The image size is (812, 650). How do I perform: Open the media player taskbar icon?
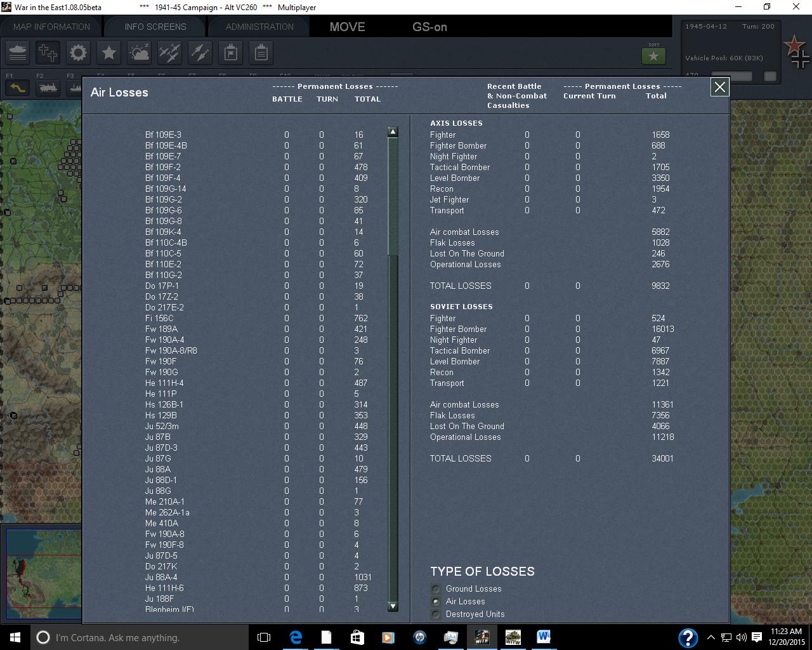[388, 637]
